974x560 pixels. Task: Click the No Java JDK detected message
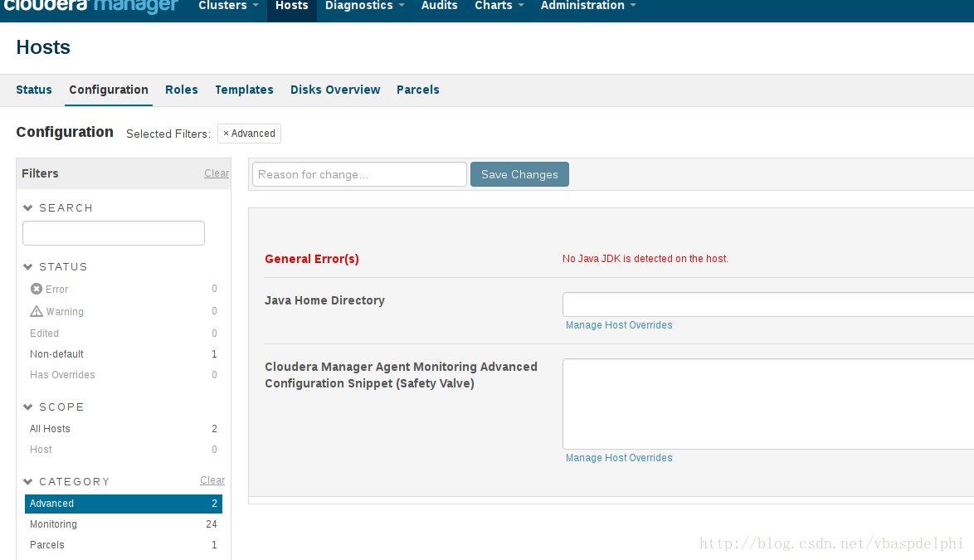tap(645, 259)
